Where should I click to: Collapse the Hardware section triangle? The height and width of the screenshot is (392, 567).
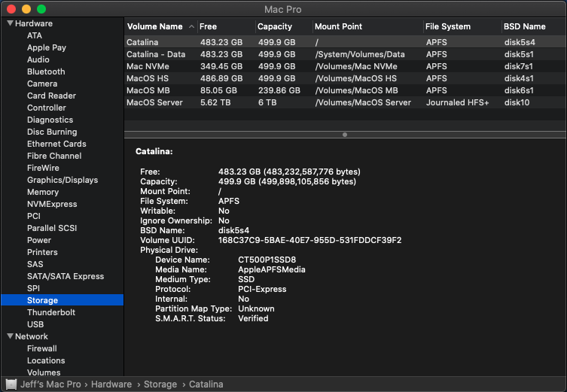point(10,23)
